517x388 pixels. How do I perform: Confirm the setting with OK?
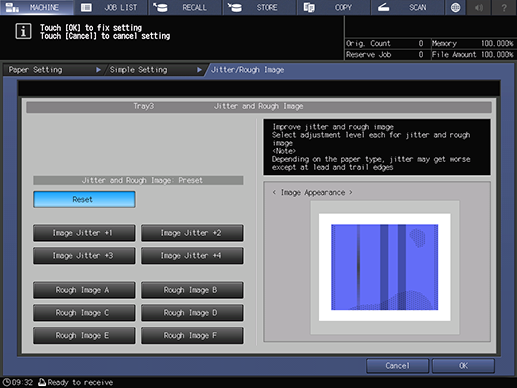click(463, 366)
